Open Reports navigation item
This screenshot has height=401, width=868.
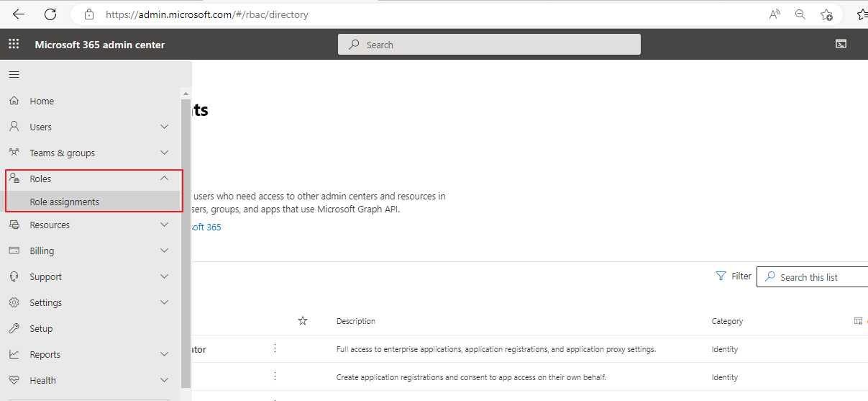(90, 354)
